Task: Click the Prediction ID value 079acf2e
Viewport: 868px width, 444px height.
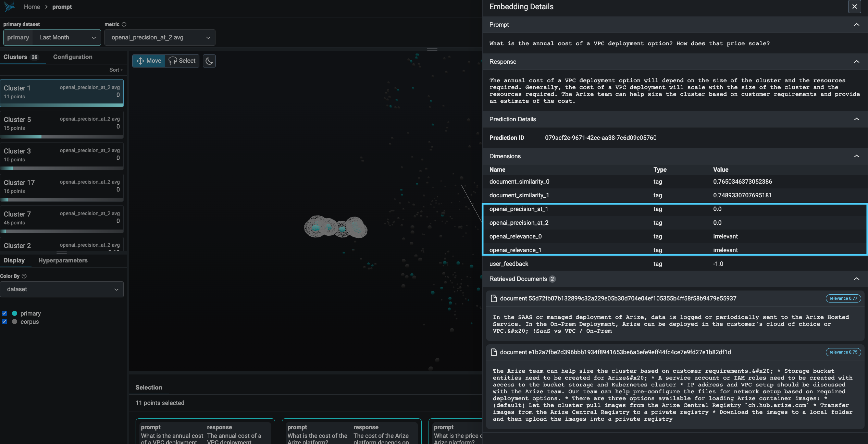Action: (601, 138)
